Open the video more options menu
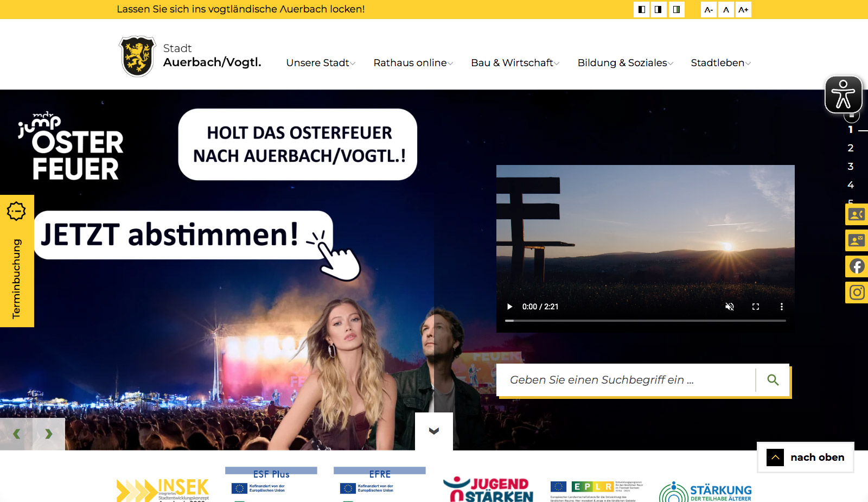868x502 pixels. coord(781,307)
